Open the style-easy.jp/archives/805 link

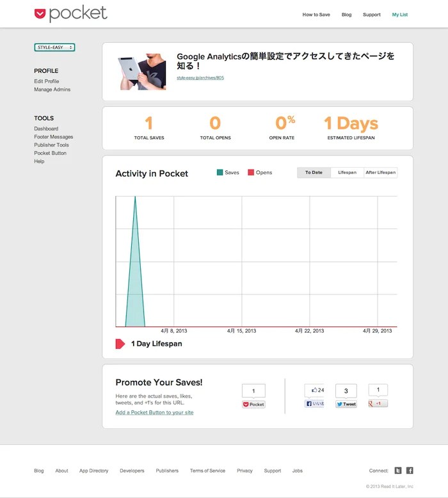[x=200, y=78]
